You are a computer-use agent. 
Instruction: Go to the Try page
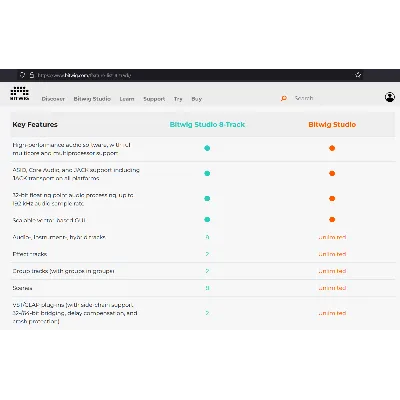178,99
